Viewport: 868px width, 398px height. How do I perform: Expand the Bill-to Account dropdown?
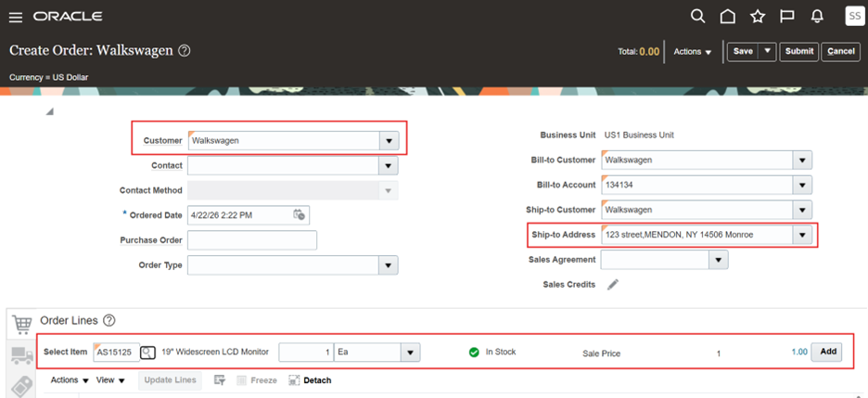pyautogui.click(x=802, y=185)
